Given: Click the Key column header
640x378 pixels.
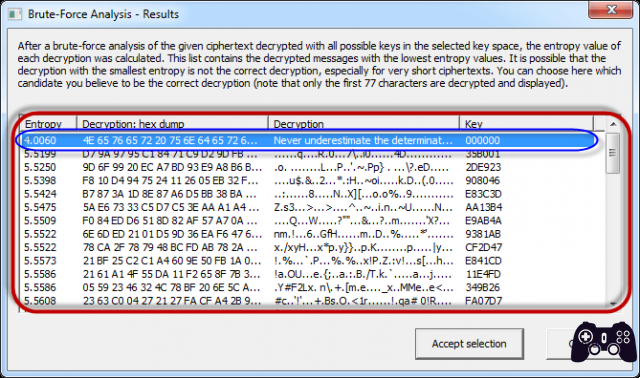Looking at the screenshot, I should click(x=526, y=124).
